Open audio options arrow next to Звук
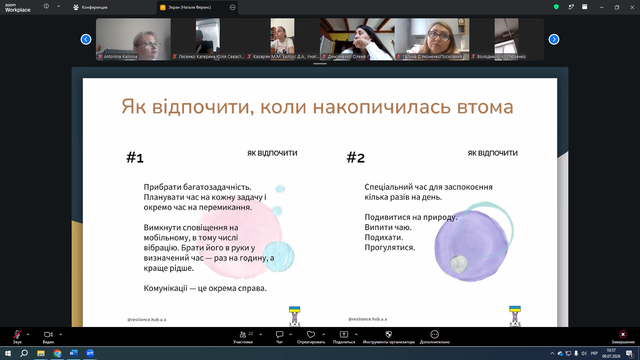This screenshot has height=360, width=640. pos(28,334)
